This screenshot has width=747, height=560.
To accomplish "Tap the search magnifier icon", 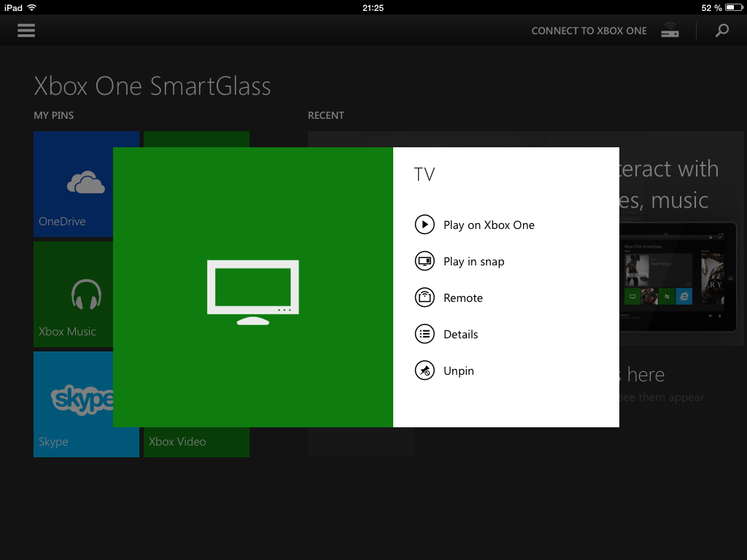I will [722, 31].
